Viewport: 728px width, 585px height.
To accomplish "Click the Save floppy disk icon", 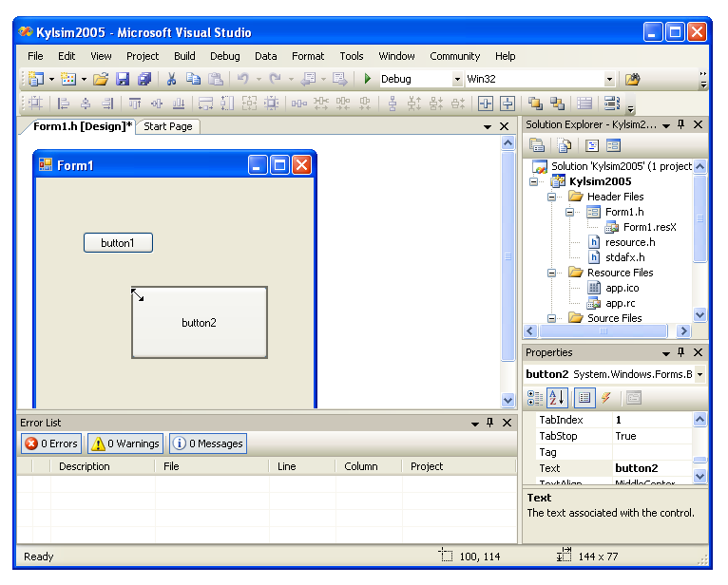I will [x=123, y=79].
